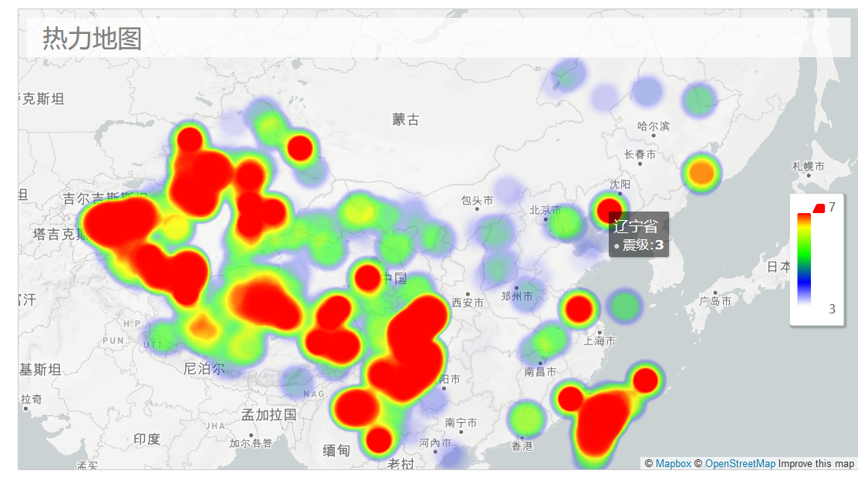This screenshot has height=491, width=868.
Task: Click the heatmap color gradient legend bar
Action: click(804, 259)
